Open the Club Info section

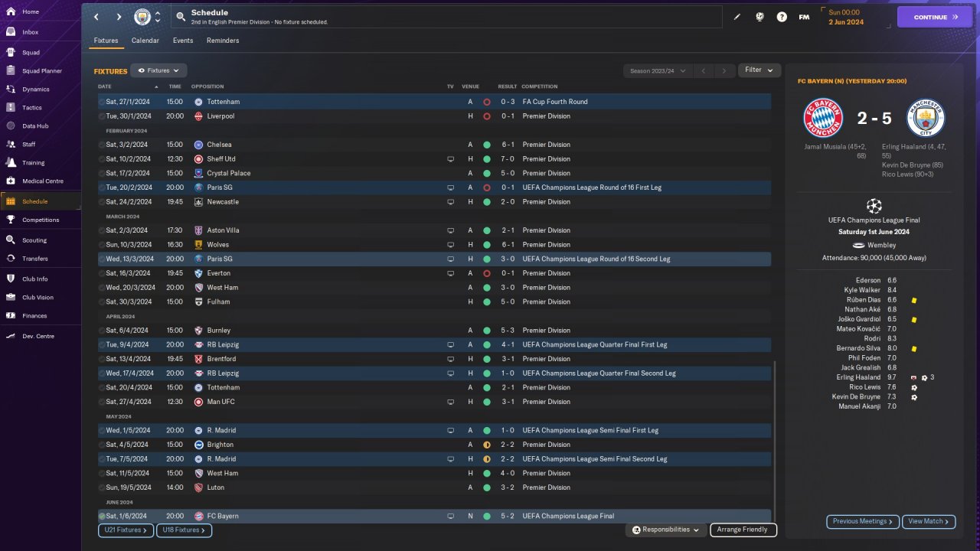pyautogui.click(x=41, y=279)
